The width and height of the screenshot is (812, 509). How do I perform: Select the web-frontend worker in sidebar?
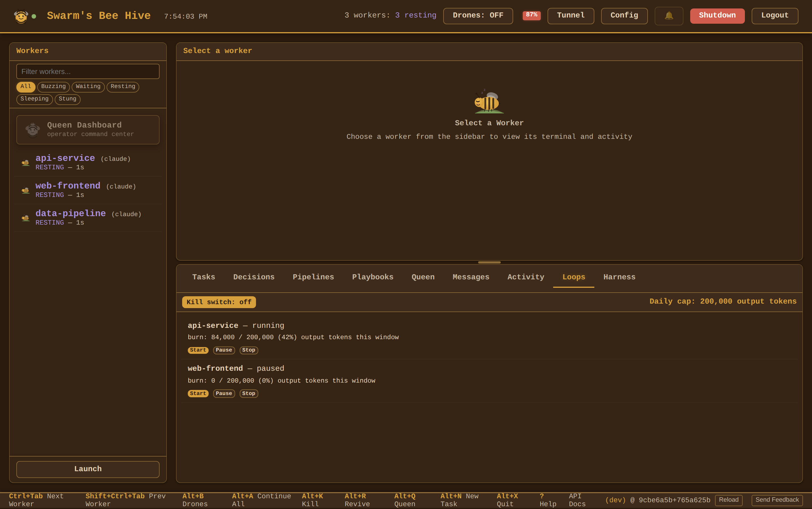pos(88,190)
